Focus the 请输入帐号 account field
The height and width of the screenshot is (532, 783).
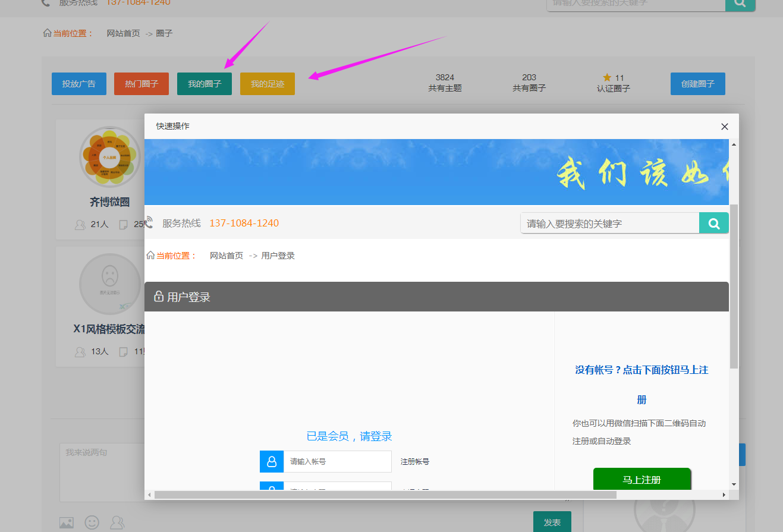point(337,462)
